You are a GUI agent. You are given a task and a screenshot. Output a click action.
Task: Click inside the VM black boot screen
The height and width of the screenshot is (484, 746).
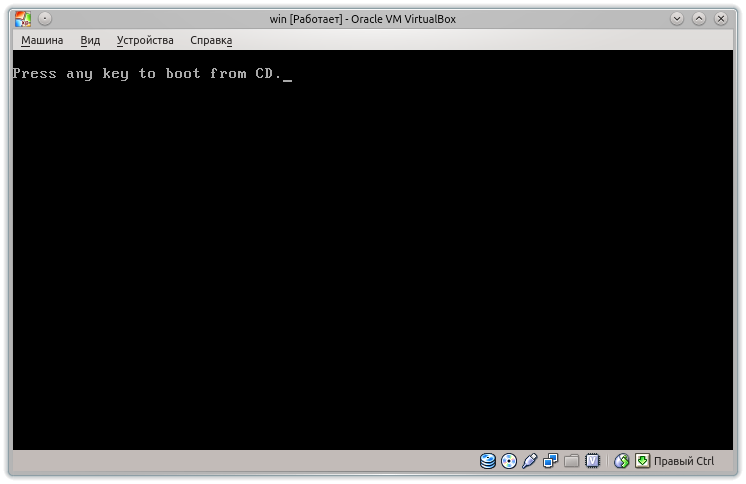point(373,250)
